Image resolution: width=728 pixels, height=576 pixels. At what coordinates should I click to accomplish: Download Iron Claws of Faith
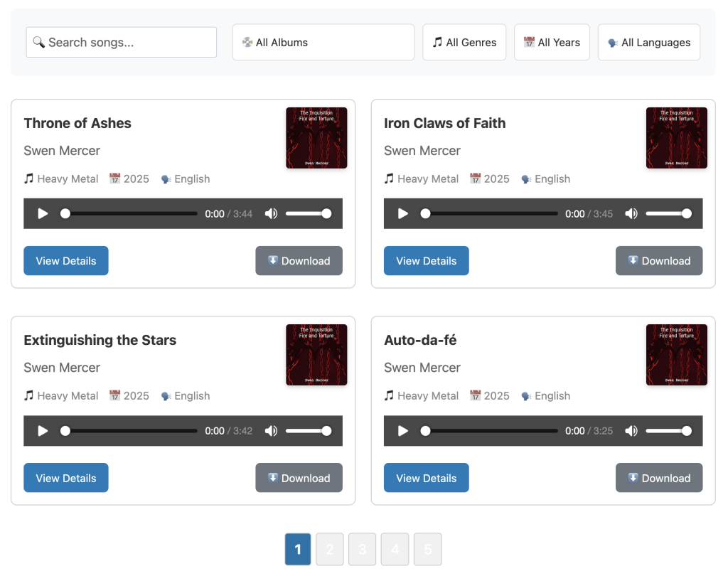click(x=658, y=261)
